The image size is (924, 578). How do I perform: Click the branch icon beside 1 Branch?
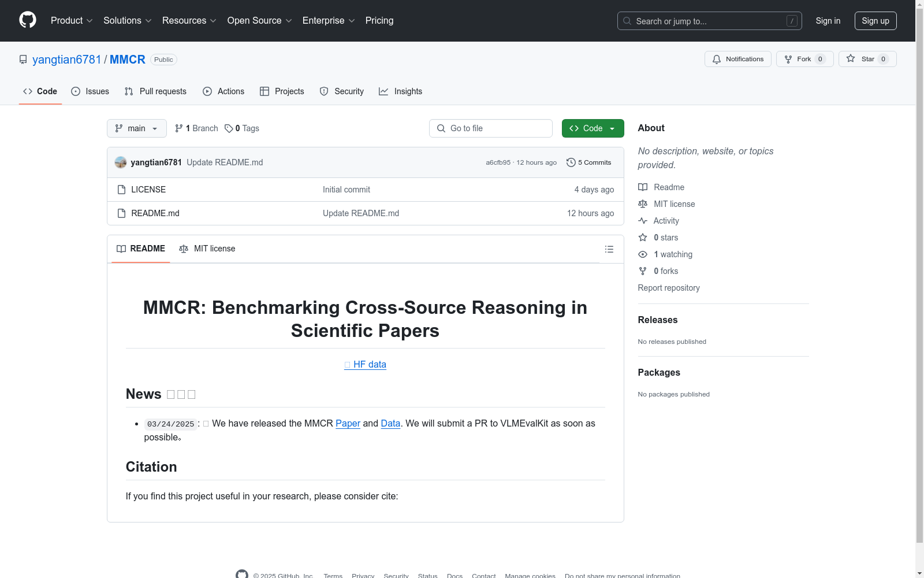point(179,128)
